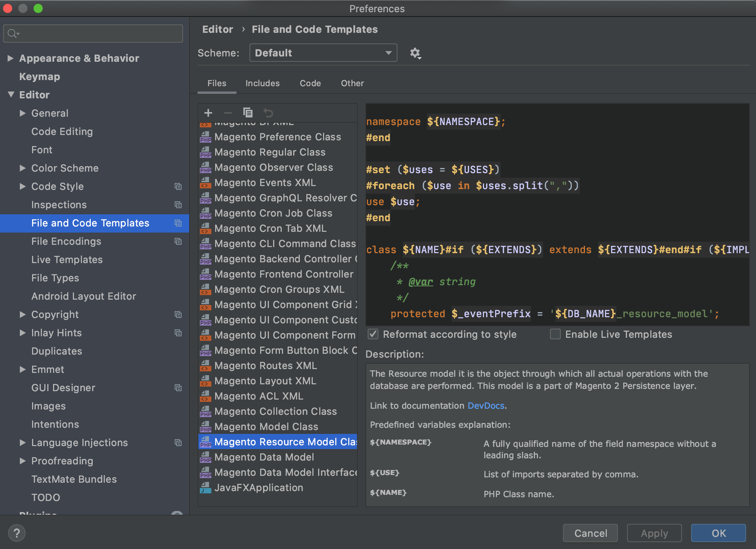
Task: Click project-level icon beside Language Injections
Action: click(178, 443)
